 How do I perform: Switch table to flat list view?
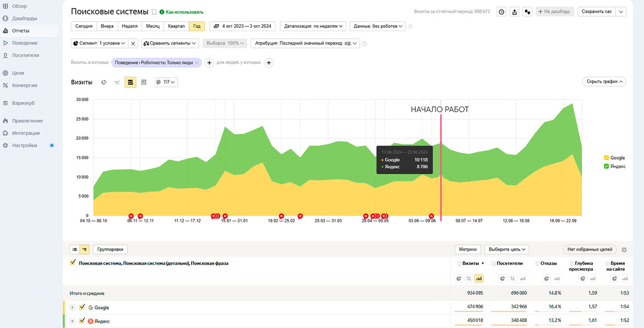pos(75,249)
